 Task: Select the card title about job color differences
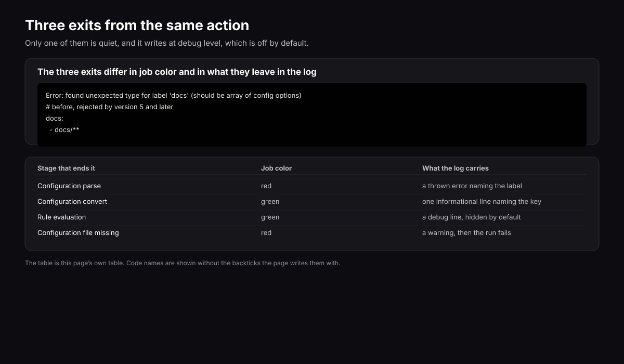(x=177, y=72)
